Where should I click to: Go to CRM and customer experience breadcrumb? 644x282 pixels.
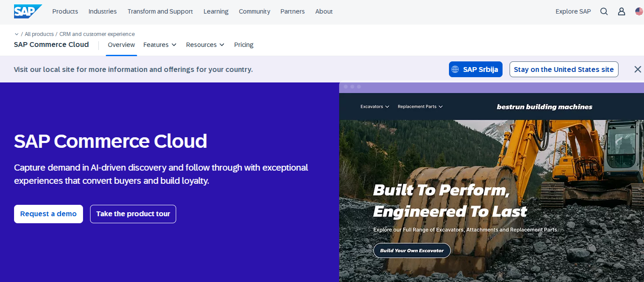(x=97, y=34)
